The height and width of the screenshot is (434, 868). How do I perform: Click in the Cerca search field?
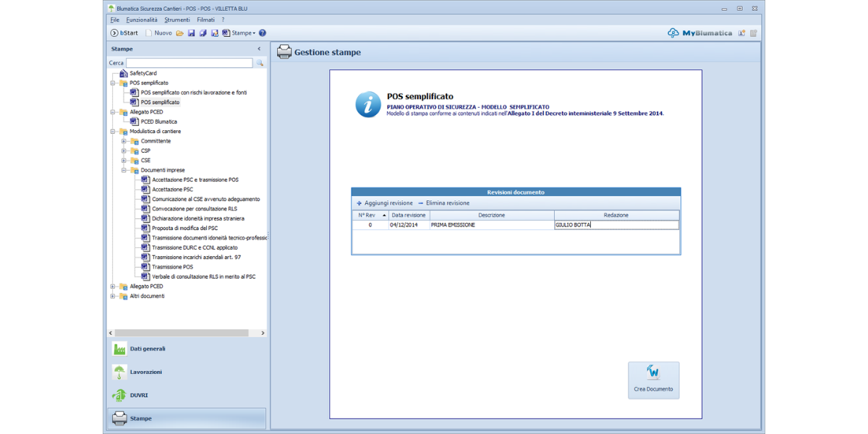(189, 64)
